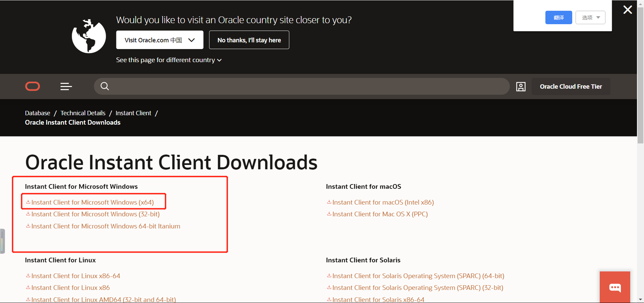This screenshot has width=644, height=303.
Task: Click Instant Client for Linux heading
Action: point(60,260)
